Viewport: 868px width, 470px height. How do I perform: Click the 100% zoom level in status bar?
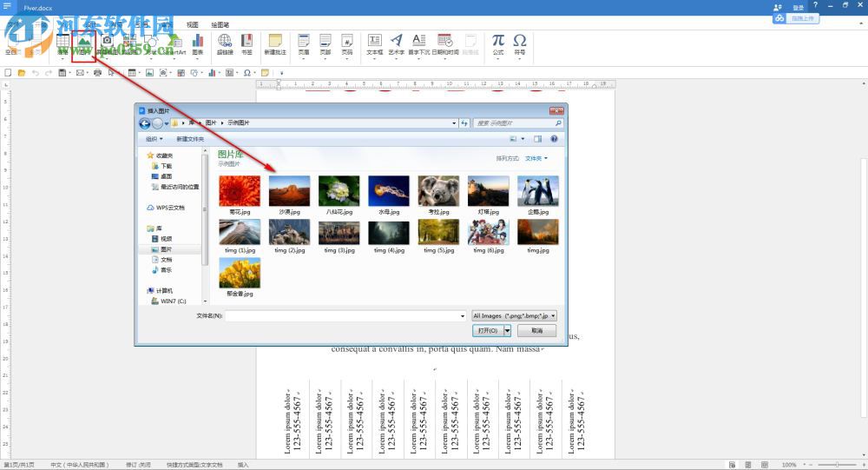point(789,465)
